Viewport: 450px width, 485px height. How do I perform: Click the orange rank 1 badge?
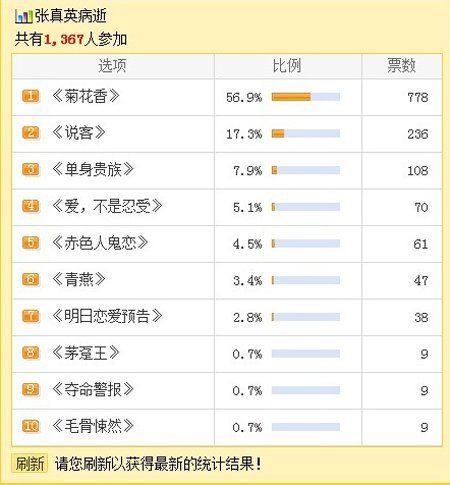[x=31, y=96]
